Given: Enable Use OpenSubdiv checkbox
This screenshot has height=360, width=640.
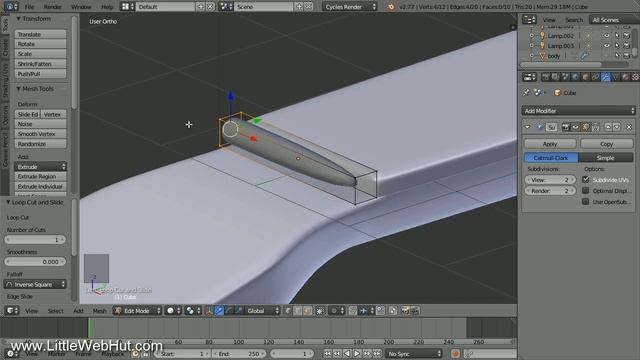Looking at the screenshot, I should coord(586,202).
